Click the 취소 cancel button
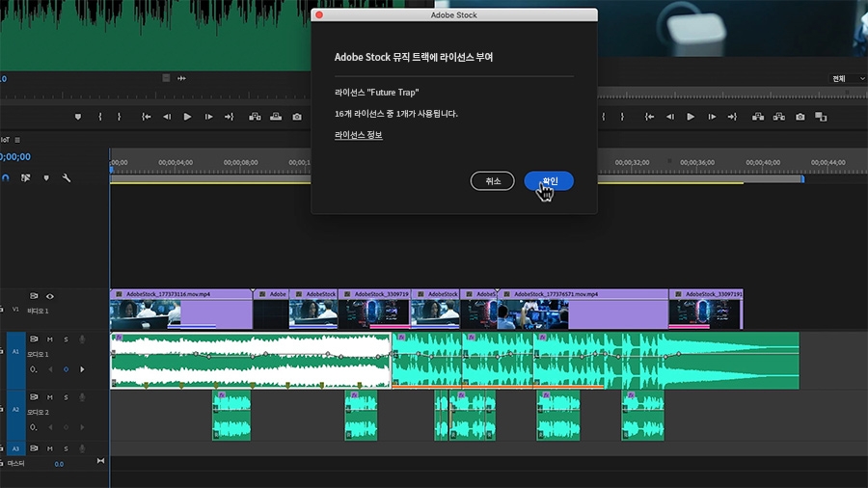This screenshot has width=868, height=488. coord(492,181)
